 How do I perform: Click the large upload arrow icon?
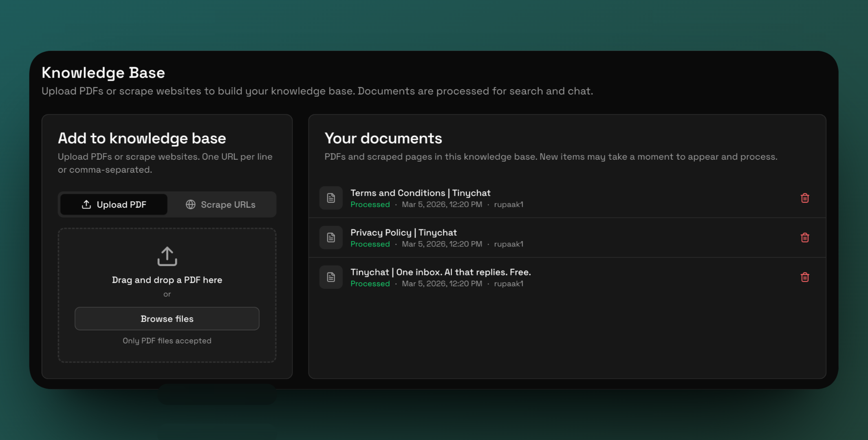click(x=167, y=256)
